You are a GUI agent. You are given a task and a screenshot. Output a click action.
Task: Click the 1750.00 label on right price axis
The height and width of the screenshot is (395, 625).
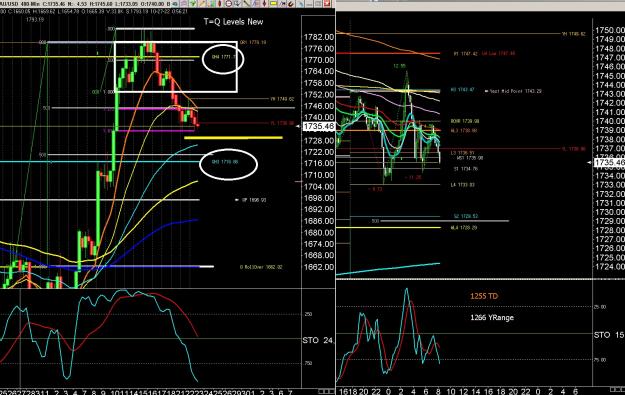609,30
